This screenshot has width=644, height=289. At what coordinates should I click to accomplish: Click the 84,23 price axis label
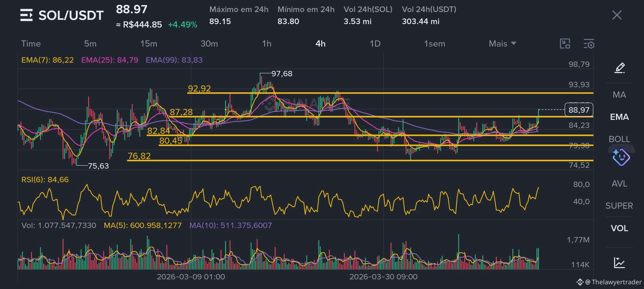point(579,125)
